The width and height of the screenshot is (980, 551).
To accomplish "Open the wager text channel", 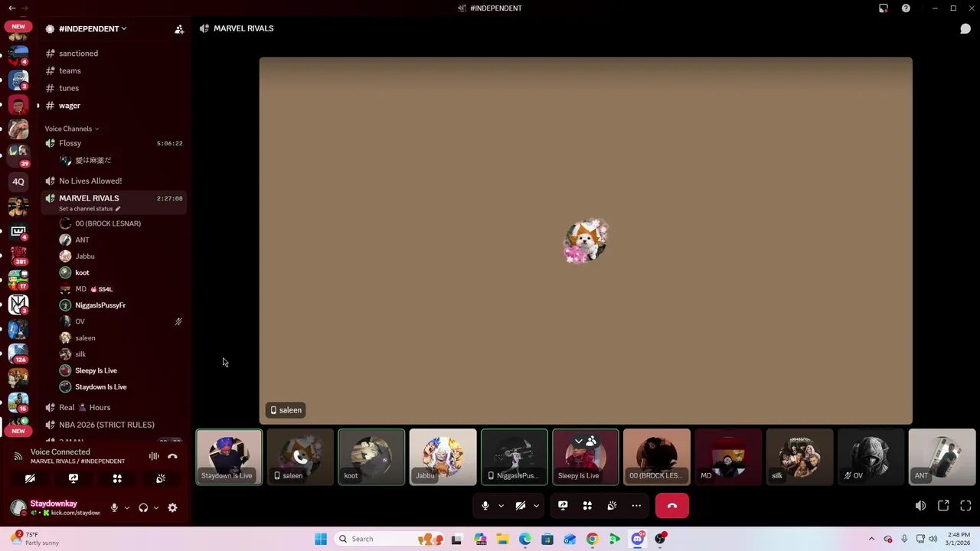I will (115, 106).
